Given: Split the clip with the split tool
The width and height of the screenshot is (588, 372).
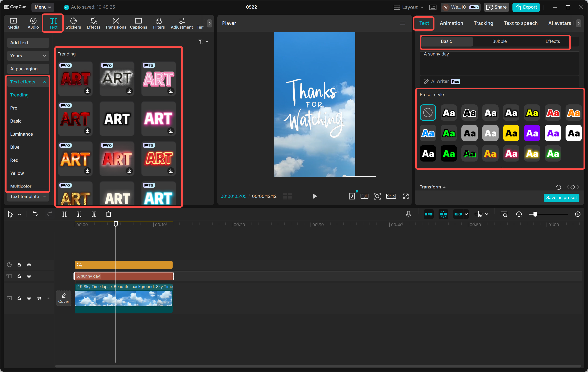Looking at the screenshot, I should coord(65,214).
